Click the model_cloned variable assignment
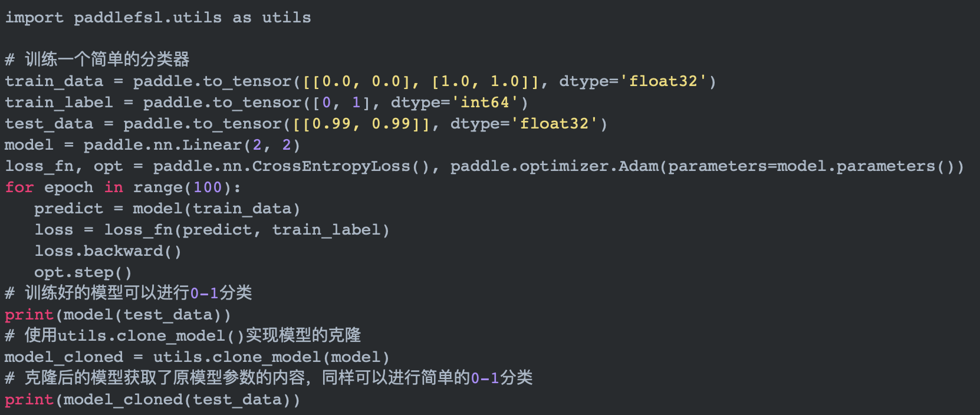Viewport: 980px width, 415px height. click(x=64, y=357)
